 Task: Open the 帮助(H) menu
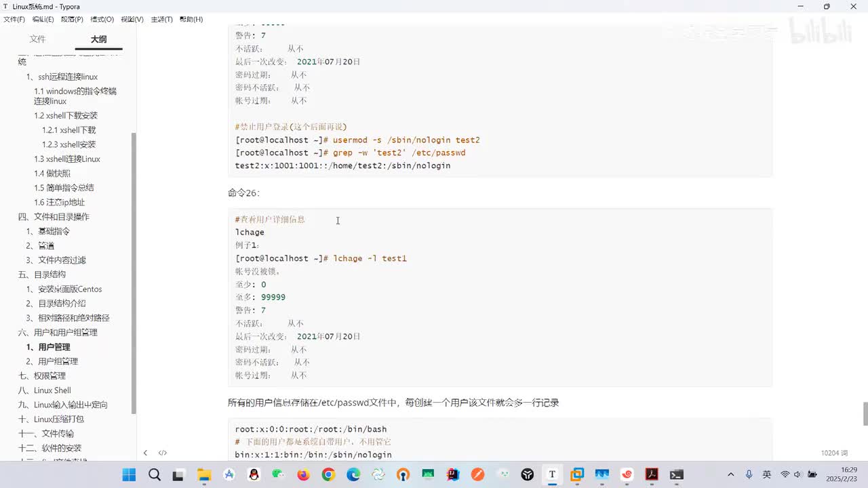(191, 19)
